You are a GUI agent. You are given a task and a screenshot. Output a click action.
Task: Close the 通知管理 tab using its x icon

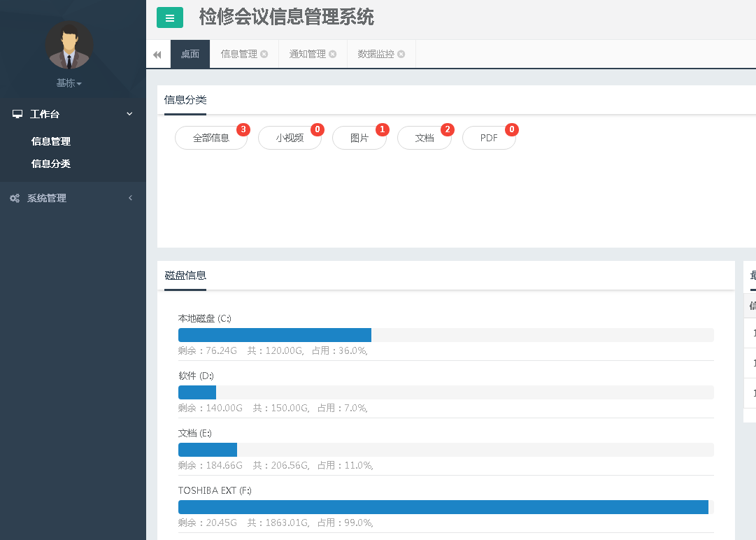tap(333, 55)
